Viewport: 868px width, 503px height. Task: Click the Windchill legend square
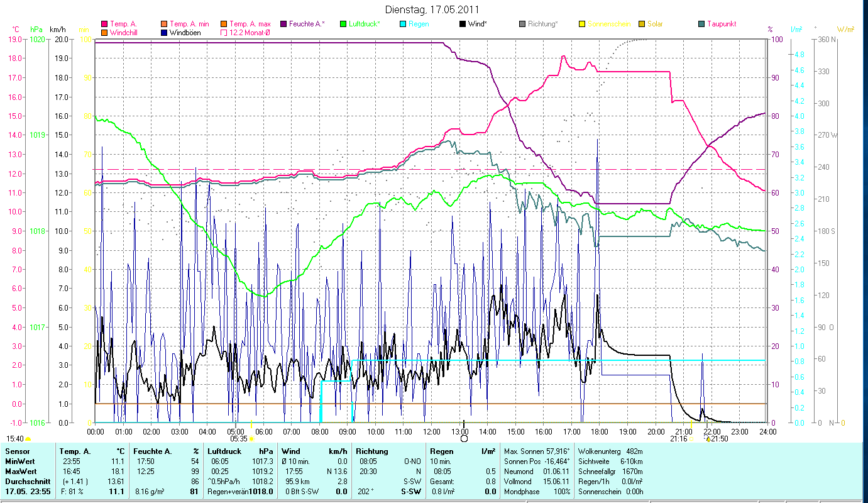104,32
